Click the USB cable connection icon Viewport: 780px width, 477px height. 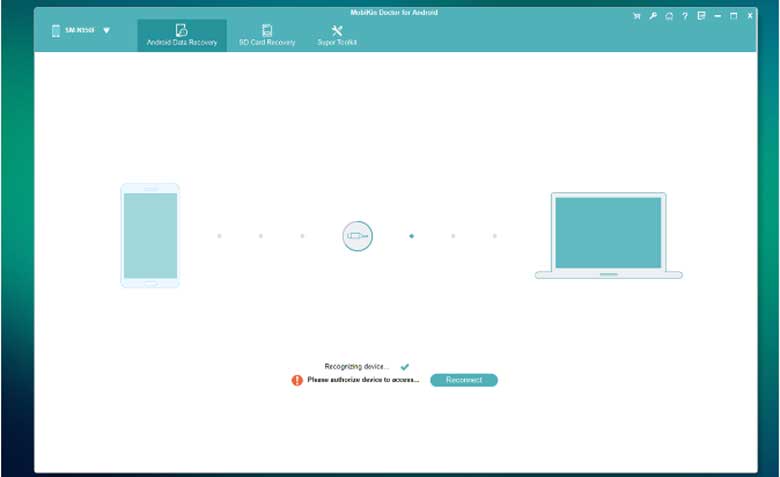coord(357,236)
